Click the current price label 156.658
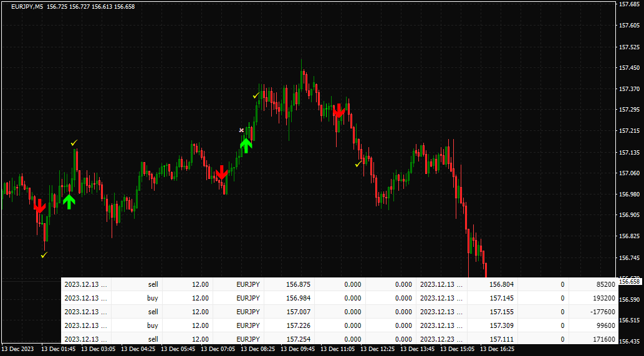 [x=629, y=282]
